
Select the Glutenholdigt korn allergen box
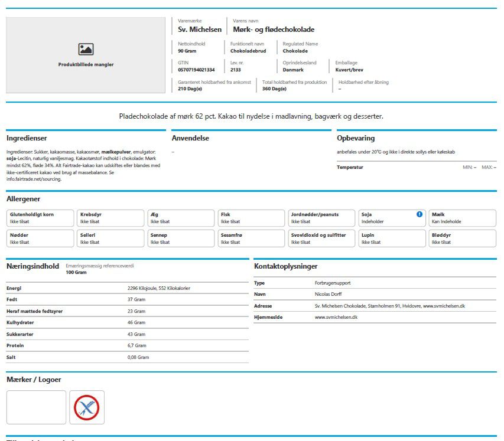[40, 218]
